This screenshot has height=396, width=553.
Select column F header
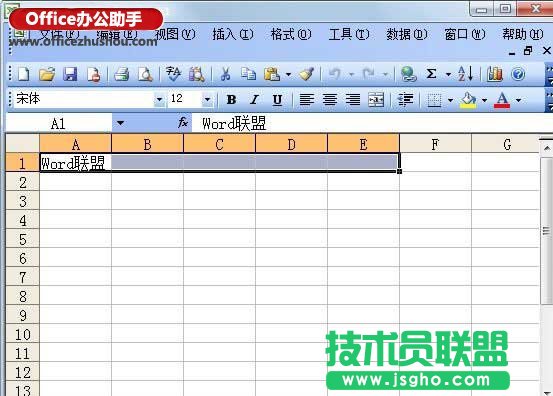(x=435, y=144)
